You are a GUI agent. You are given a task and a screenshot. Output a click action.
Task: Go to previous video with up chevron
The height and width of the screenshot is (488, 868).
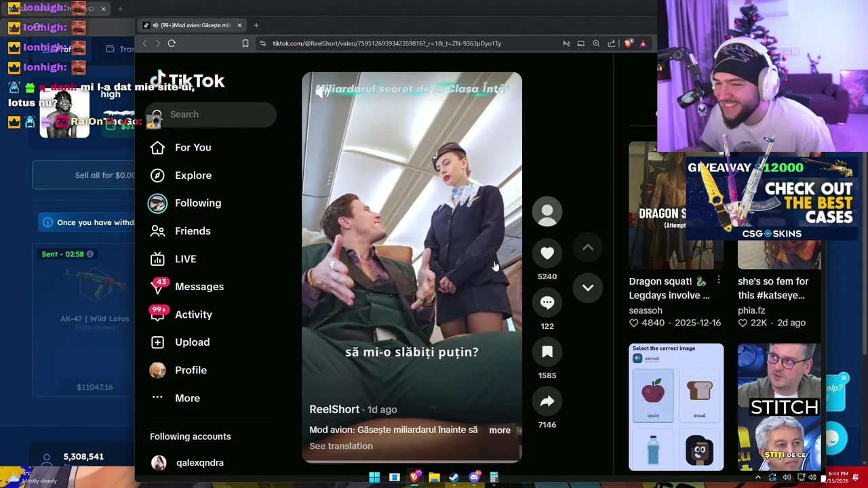click(588, 247)
